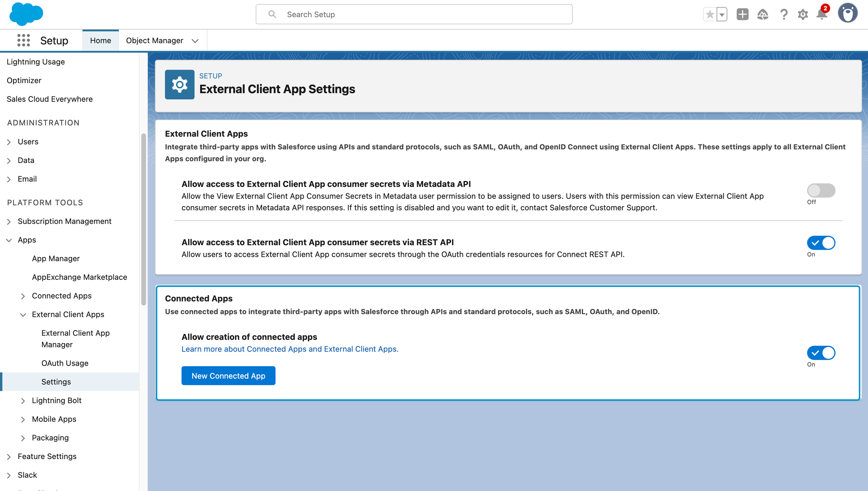Expand the Mobile Apps node

(x=23, y=419)
